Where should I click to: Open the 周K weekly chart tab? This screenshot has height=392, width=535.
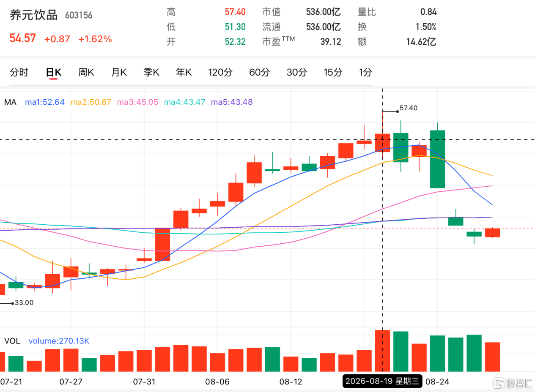[86, 72]
